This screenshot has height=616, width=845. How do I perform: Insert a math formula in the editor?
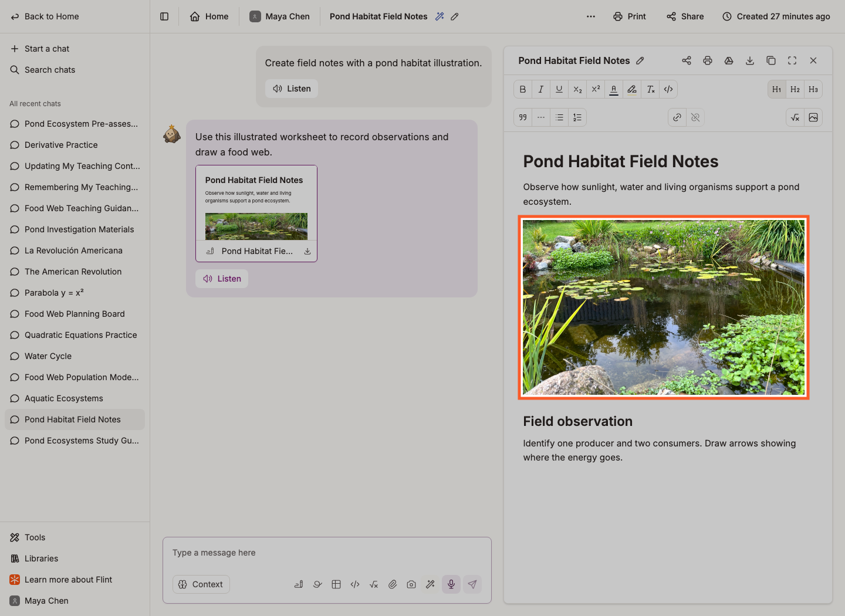pyautogui.click(x=795, y=117)
